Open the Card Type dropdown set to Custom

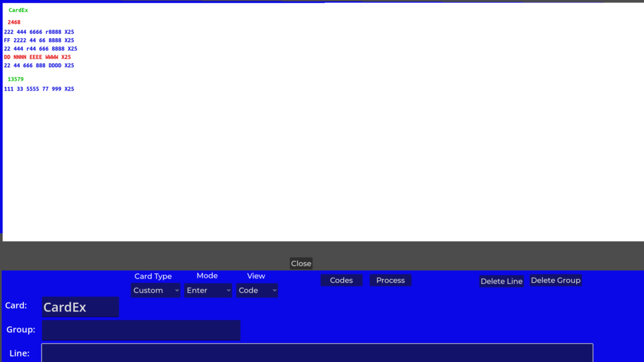coord(155,290)
